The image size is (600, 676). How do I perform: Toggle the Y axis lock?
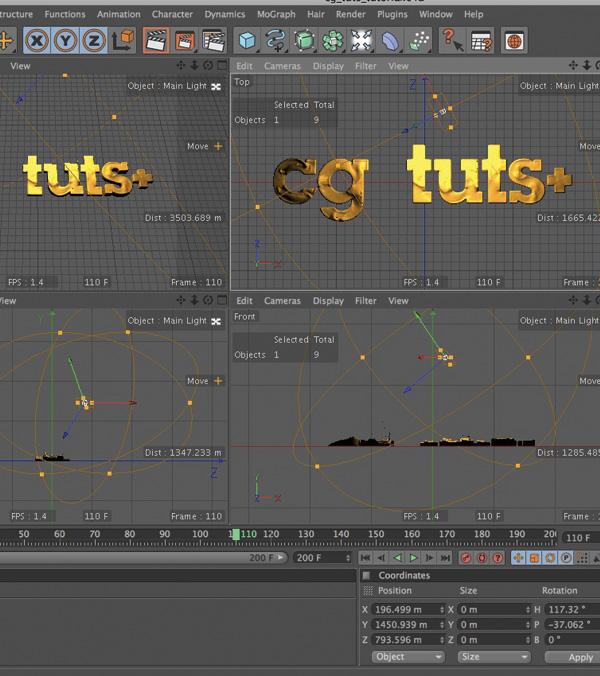(x=66, y=41)
